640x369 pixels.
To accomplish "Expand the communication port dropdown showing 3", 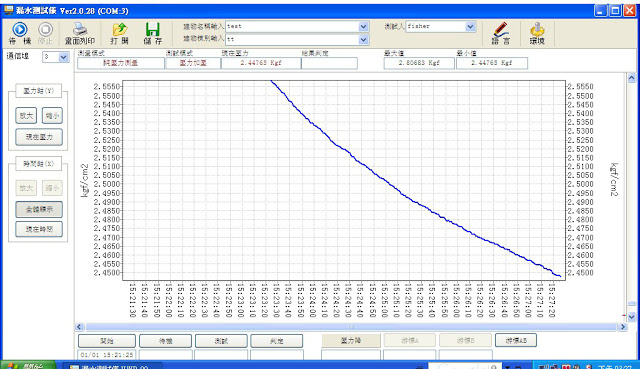I will [x=63, y=57].
